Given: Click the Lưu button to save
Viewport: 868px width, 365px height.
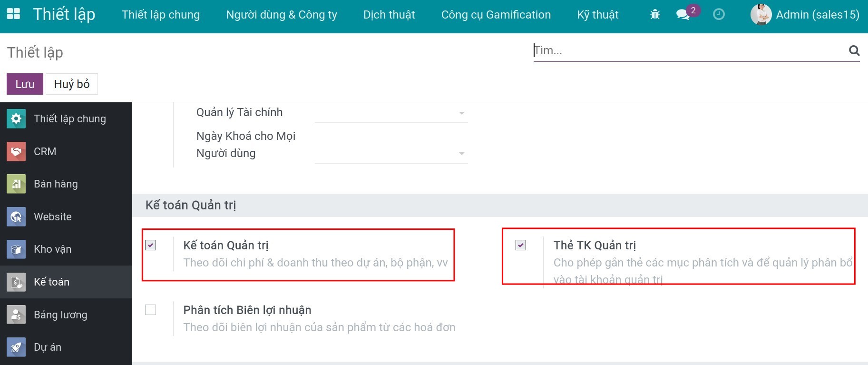Looking at the screenshot, I should (24, 84).
